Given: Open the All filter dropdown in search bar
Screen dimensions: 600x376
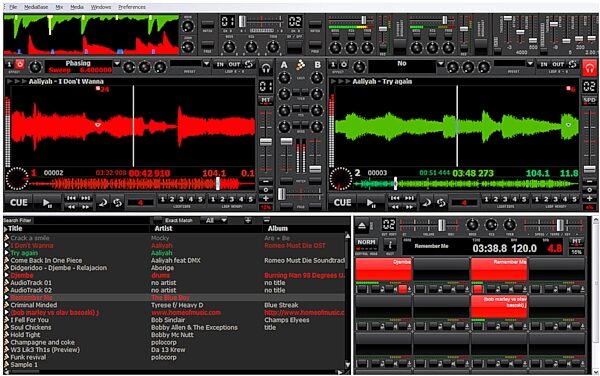Looking at the screenshot, I should [215, 220].
